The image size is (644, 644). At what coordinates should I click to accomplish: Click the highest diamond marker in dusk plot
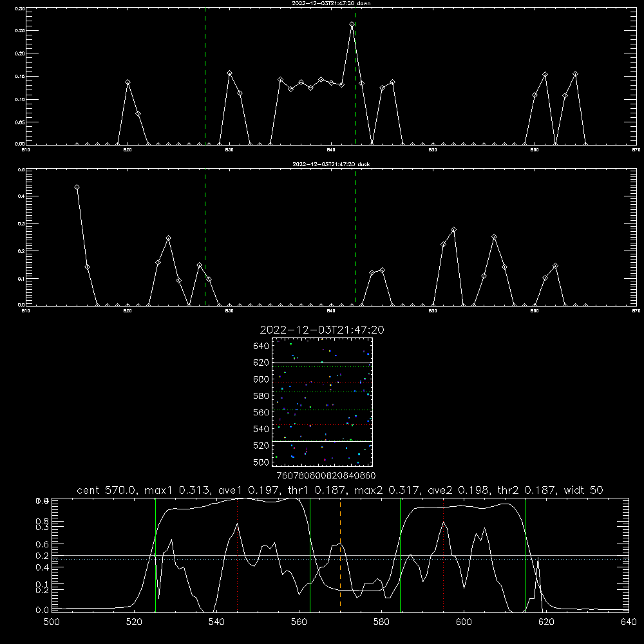coord(77,187)
